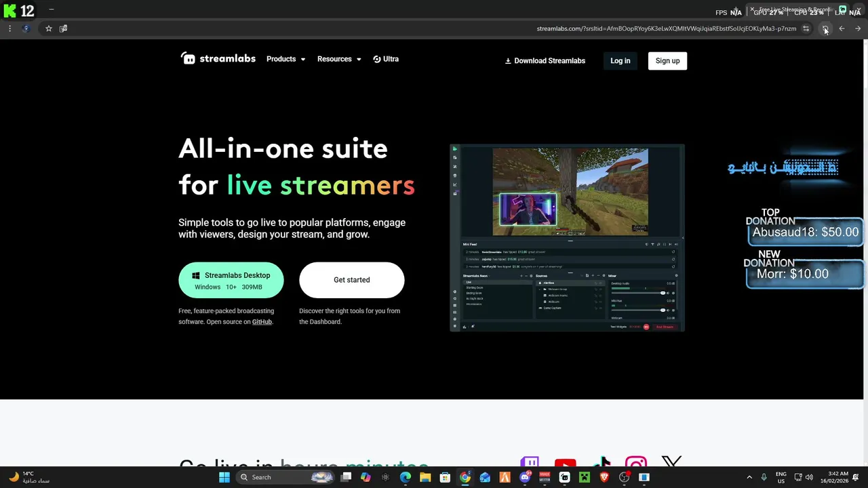This screenshot has height=488, width=868.
Task: Click the shield profile icon in toolbar
Action: [26, 28]
